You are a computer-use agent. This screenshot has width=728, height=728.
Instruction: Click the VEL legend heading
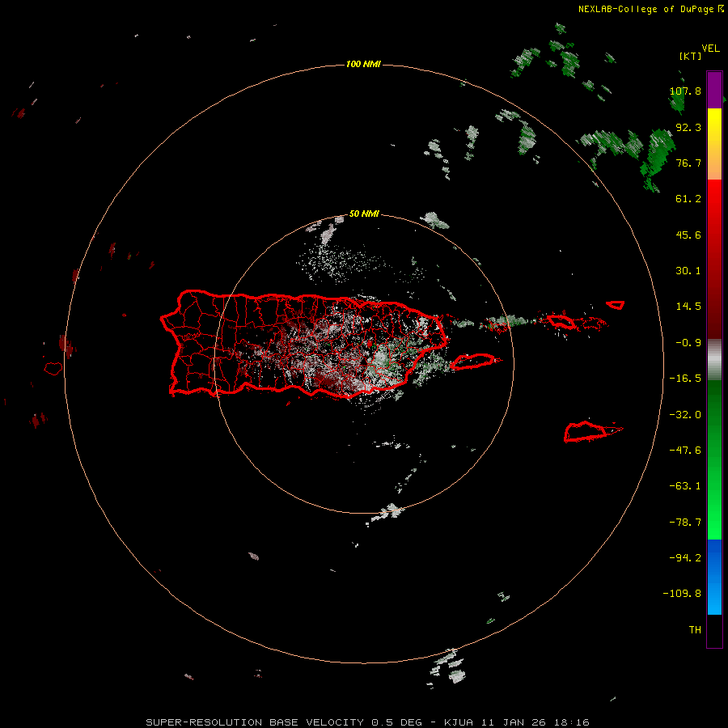(x=710, y=49)
